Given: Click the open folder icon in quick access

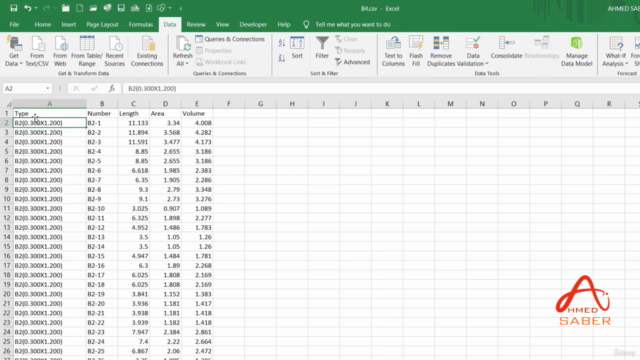Looking at the screenshot, I should (93, 8).
